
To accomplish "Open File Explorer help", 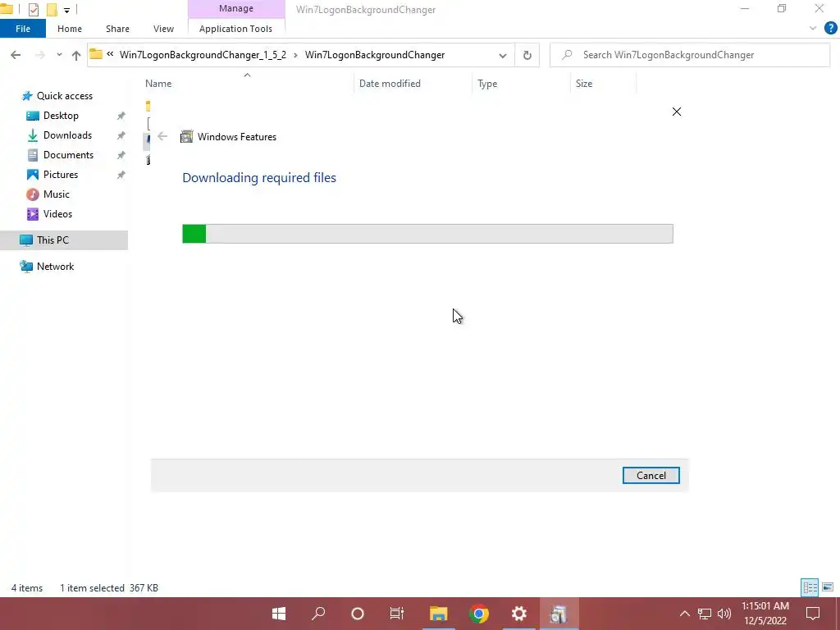I will coord(830,29).
